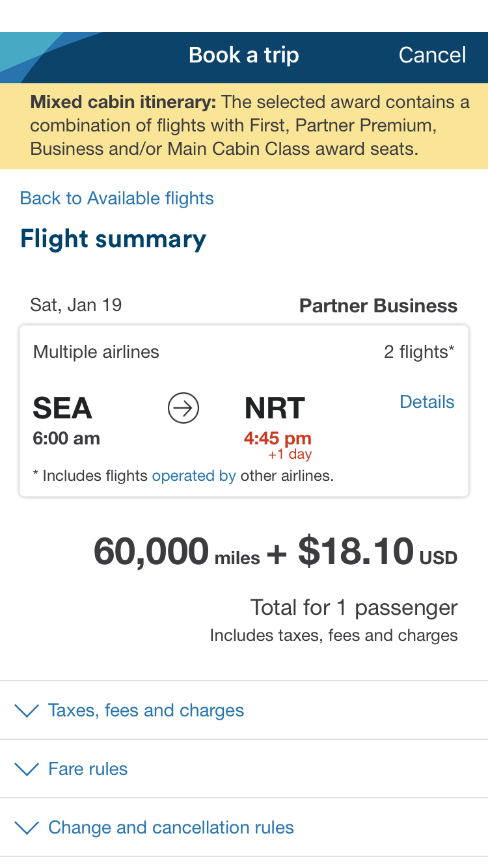488x868 pixels.
Task: Tap the Partner Business cabin label
Action: point(378,306)
